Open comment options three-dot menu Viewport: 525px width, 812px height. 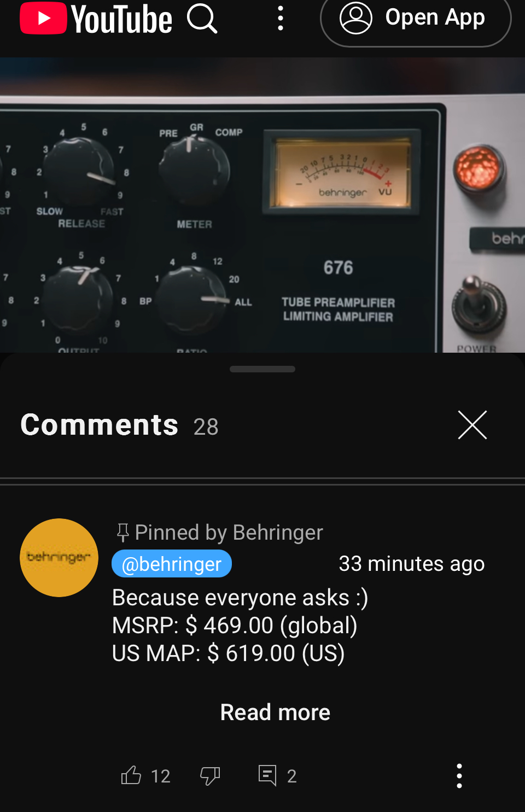pos(459,775)
